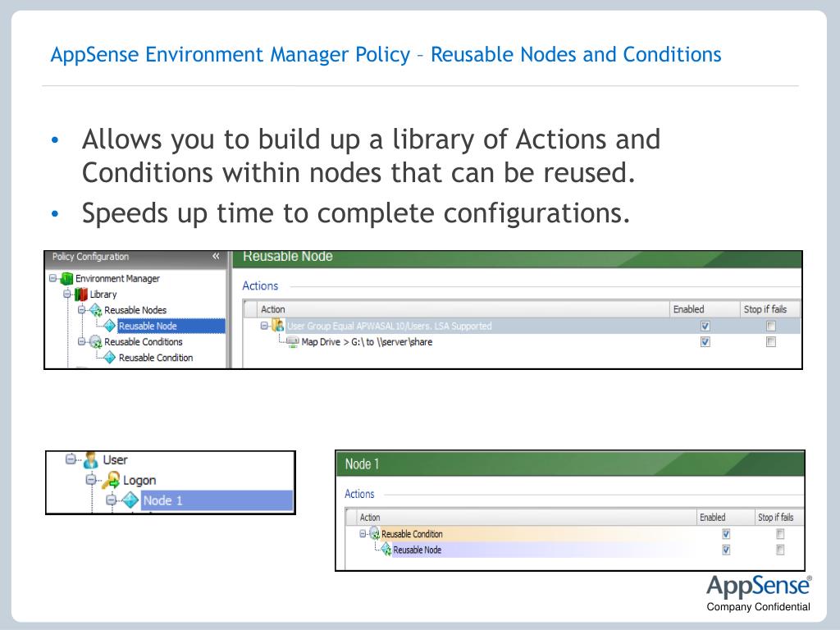Click the Action column header in Reusable Node pane
This screenshot has width=840, height=630.
click(463, 309)
